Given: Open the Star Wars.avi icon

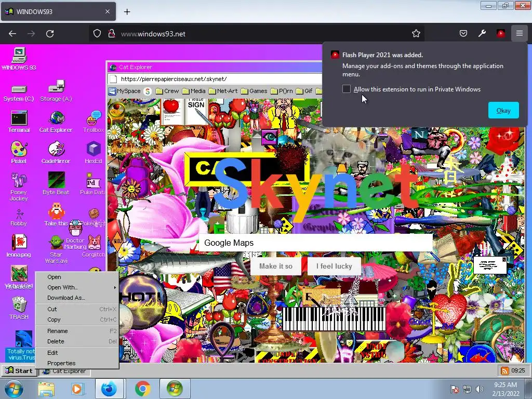Looking at the screenshot, I should click(x=56, y=250).
